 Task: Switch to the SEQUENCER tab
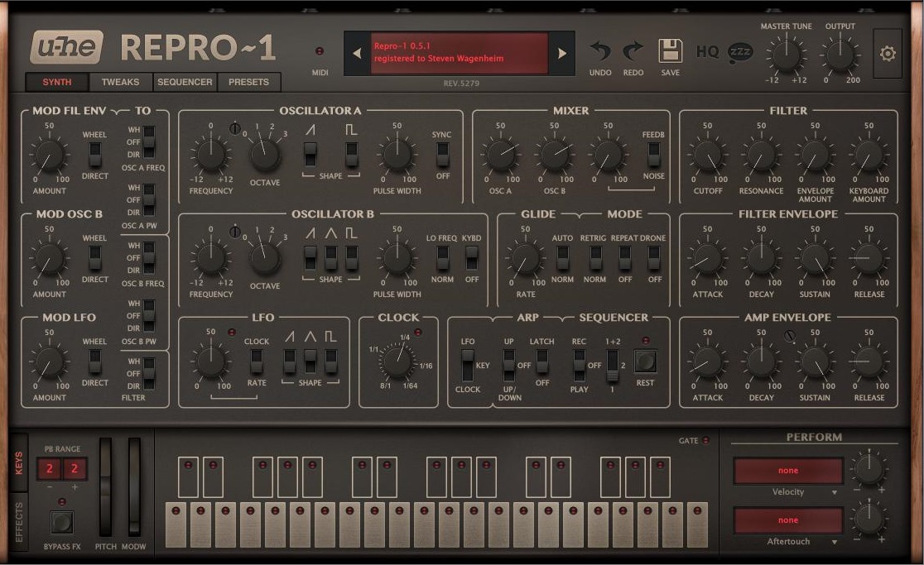click(x=185, y=83)
